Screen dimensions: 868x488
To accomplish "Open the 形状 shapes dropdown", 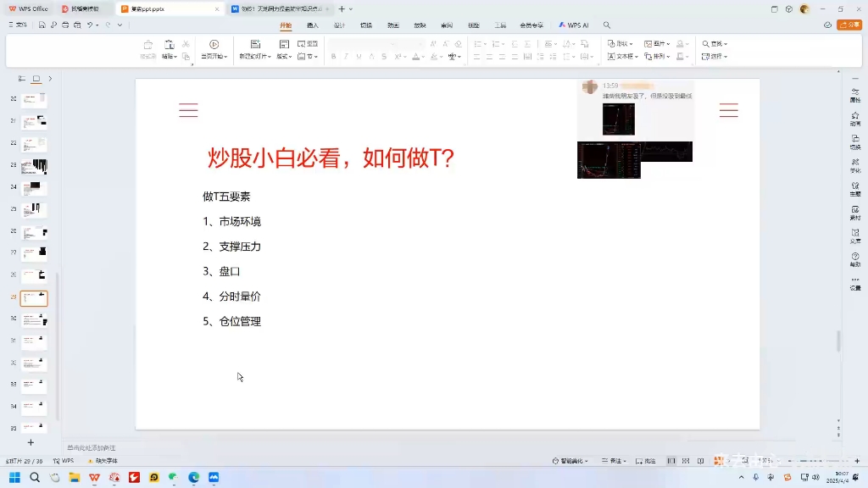I will pyautogui.click(x=620, y=44).
